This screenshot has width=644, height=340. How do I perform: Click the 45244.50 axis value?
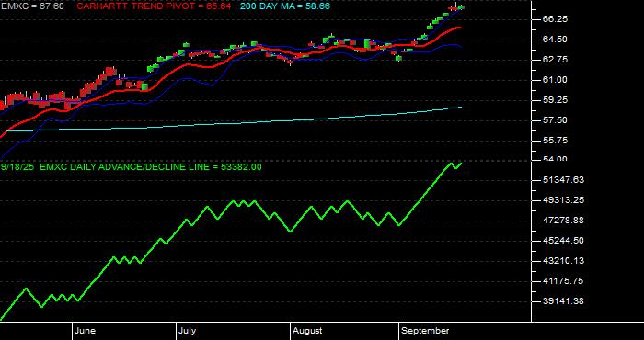point(563,241)
